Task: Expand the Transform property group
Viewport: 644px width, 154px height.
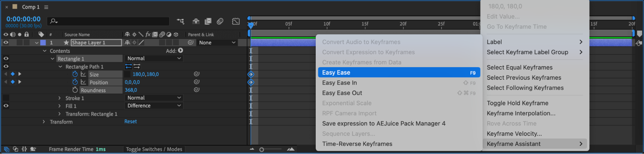Action: 44,122
